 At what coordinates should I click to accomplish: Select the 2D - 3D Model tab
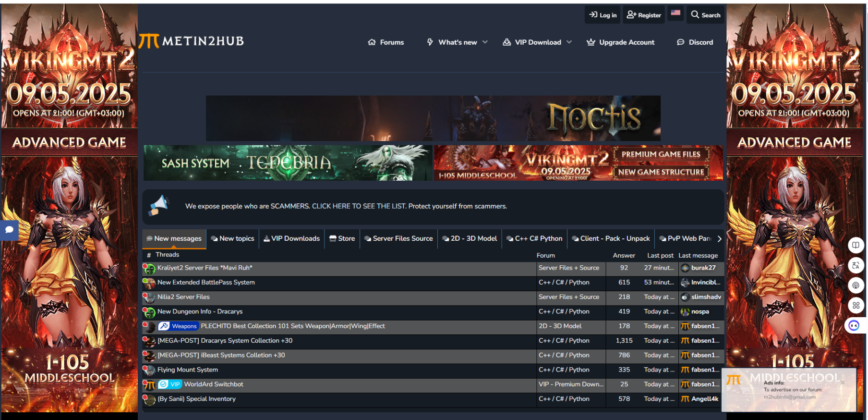pyautogui.click(x=470, y=238)
